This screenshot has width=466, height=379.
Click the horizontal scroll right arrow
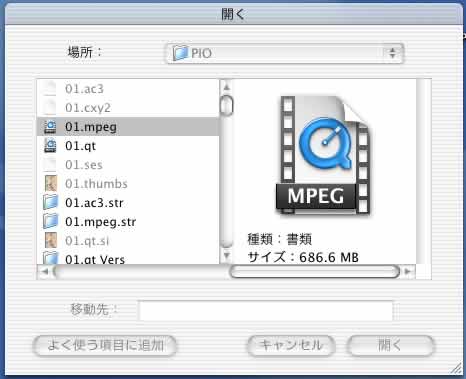(407, 272)
